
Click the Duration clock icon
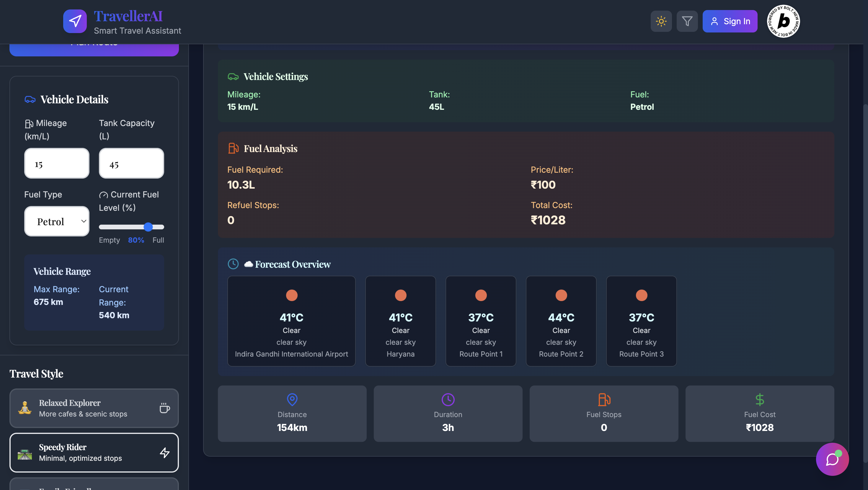[x=448, y=399]
